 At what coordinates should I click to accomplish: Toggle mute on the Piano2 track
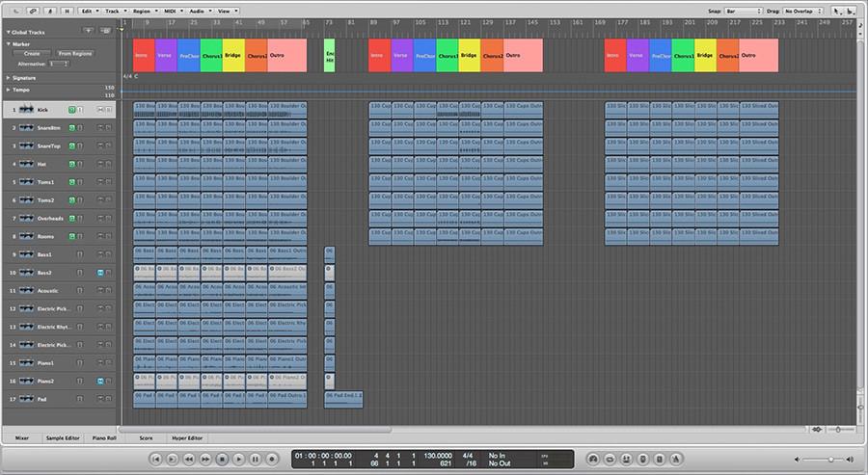click(99, 382)
